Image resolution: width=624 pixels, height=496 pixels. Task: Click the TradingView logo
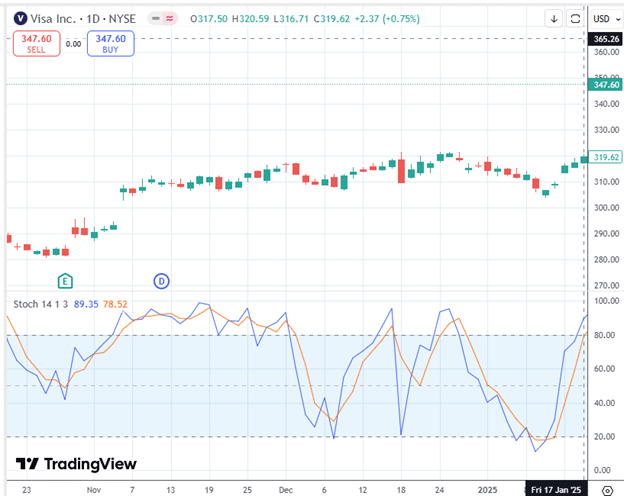(76, 464)
